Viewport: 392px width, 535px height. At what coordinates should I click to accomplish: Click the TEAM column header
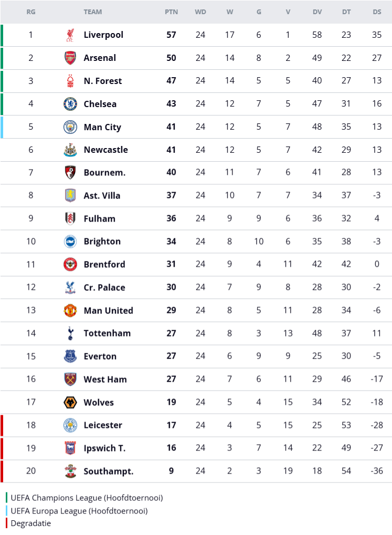pos(93,12)
